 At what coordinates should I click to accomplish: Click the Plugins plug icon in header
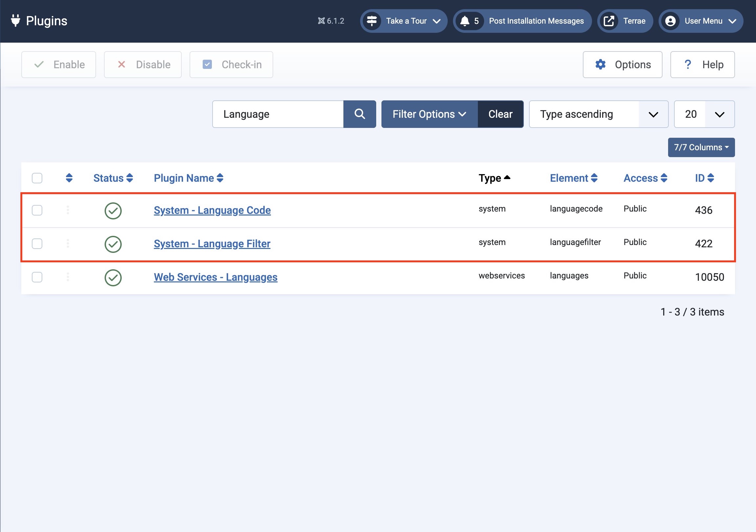[x=15, y=21]
